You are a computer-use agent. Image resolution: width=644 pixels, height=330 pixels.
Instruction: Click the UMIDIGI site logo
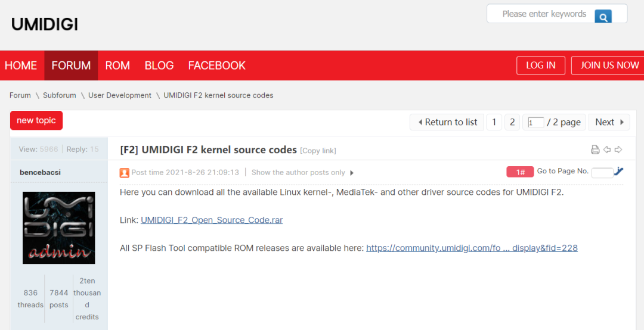[44, 24]
